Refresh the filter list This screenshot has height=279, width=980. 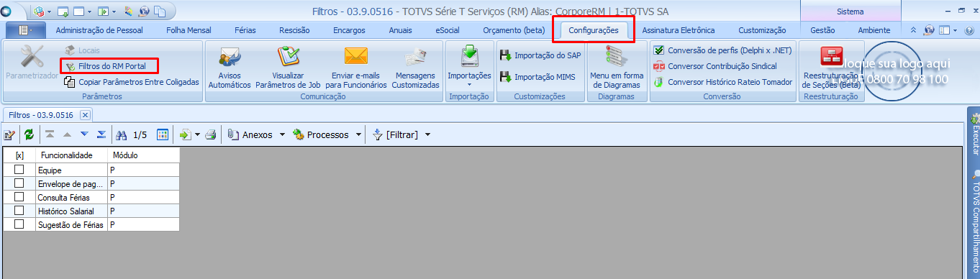click(x=29, y=134)
